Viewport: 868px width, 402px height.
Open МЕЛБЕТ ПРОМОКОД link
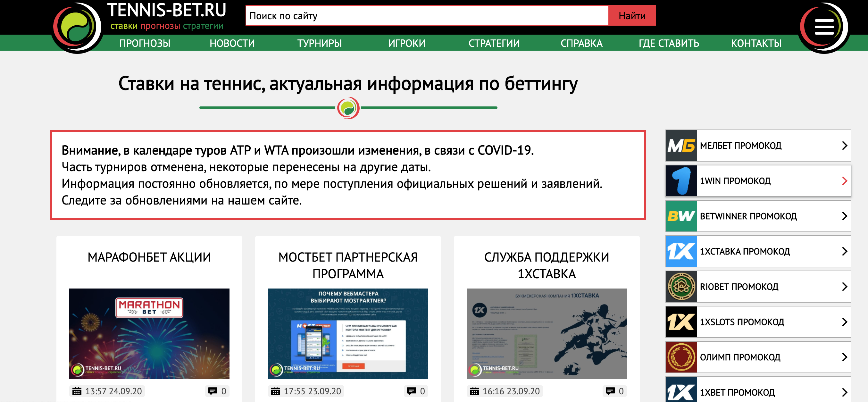point(740,146)
